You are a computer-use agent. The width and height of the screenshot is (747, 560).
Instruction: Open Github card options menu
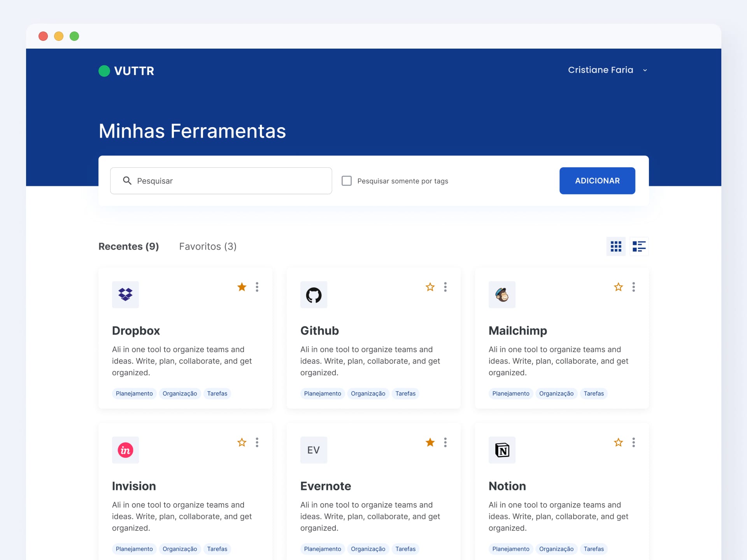pyautogui.click(x=445, y=287)
